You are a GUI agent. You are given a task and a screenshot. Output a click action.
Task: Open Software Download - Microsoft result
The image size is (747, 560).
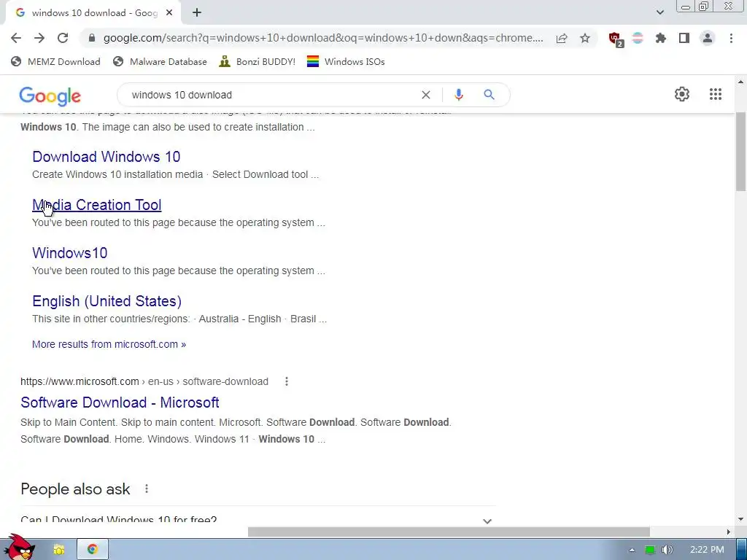click(x=120, y=402)
